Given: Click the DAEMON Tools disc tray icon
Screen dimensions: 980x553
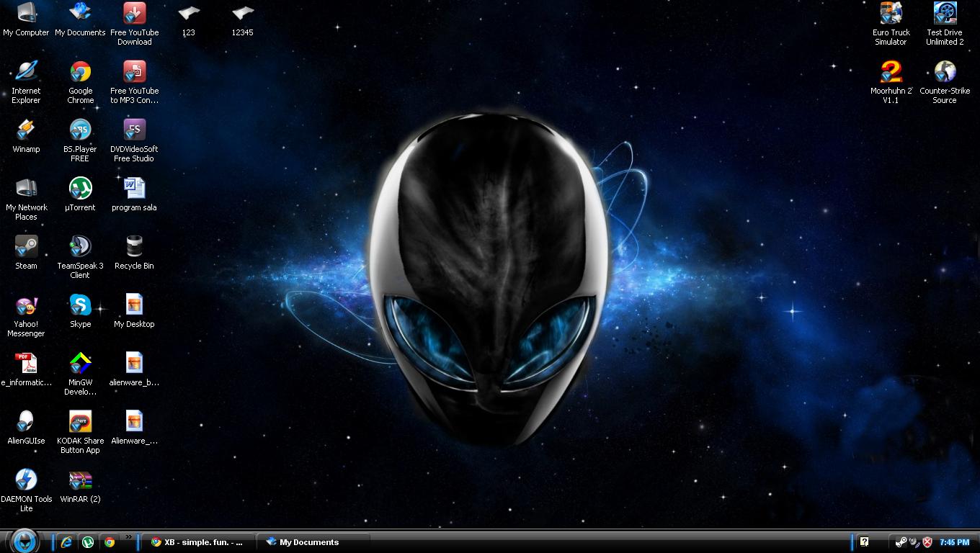Looking at the screenshot, I should [x=914, y=542].
